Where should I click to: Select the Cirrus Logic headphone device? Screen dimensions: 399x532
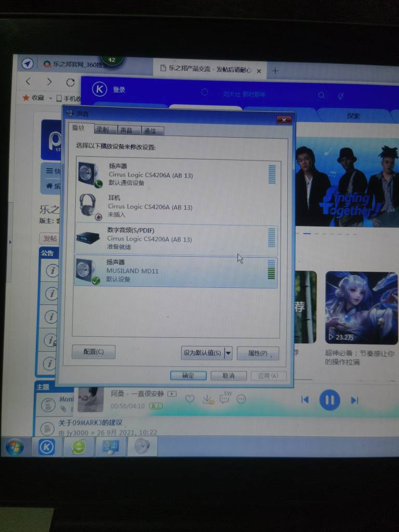tap(176, 206)
